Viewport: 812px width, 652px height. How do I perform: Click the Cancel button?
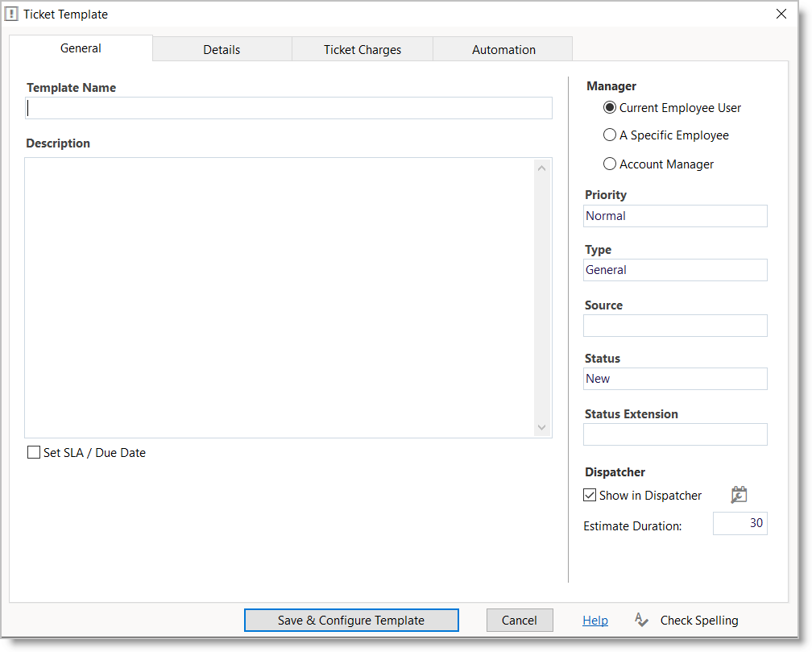coord(520,620)
